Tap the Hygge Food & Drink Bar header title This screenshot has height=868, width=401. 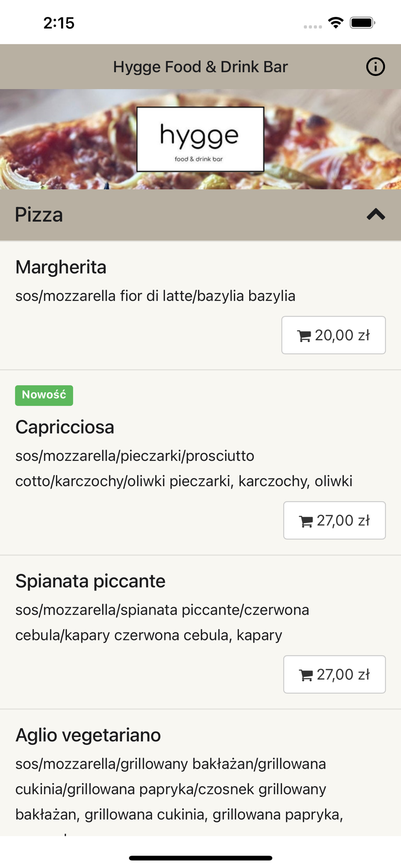[200, 67]
